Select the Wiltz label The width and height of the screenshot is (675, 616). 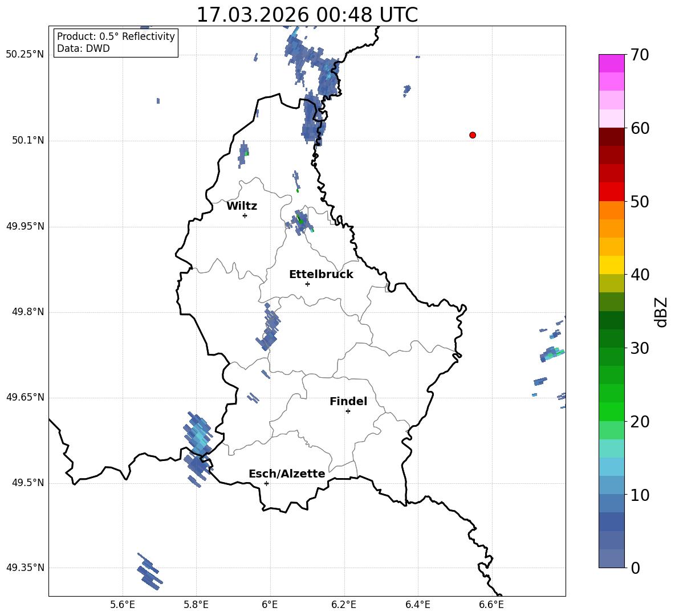pyautogui.click(x=242, y=206)
